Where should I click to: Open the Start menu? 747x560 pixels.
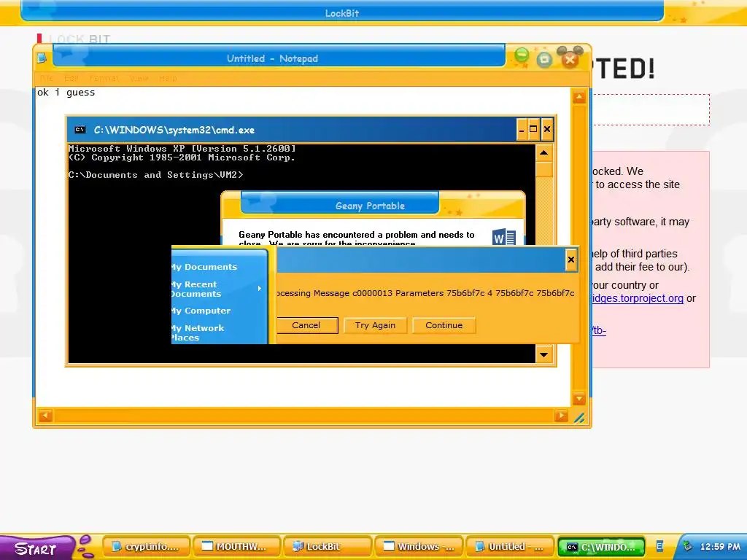coord(36,548)
